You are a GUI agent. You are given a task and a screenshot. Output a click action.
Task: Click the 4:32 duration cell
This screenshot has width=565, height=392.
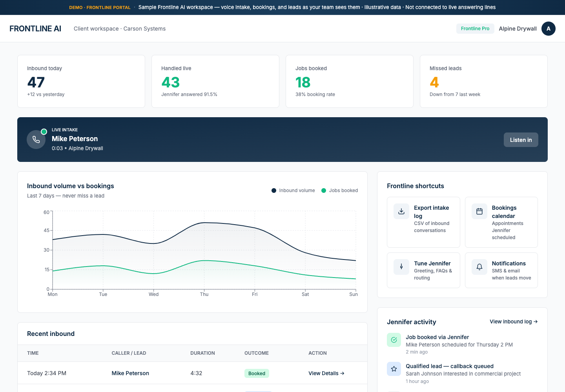pos(196,373)
